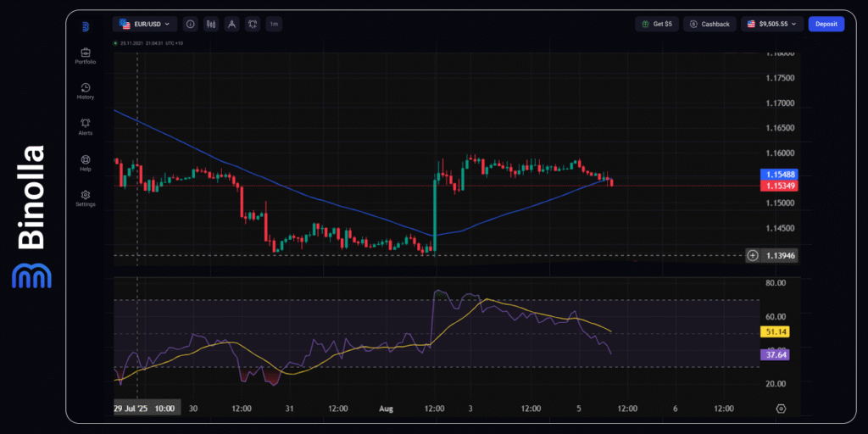Click the 29 Jul '25 10:00 time marker
This screenshot has width=868, height=434.
click(x=144, y=408)
